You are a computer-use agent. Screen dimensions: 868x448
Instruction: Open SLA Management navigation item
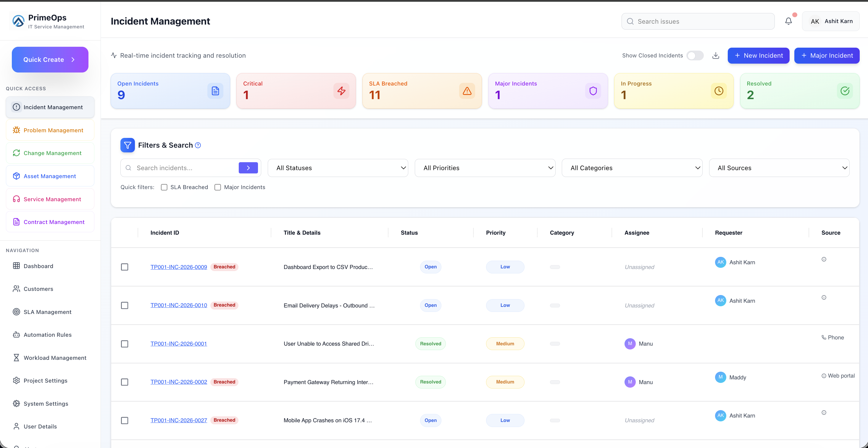pos(47,312)
